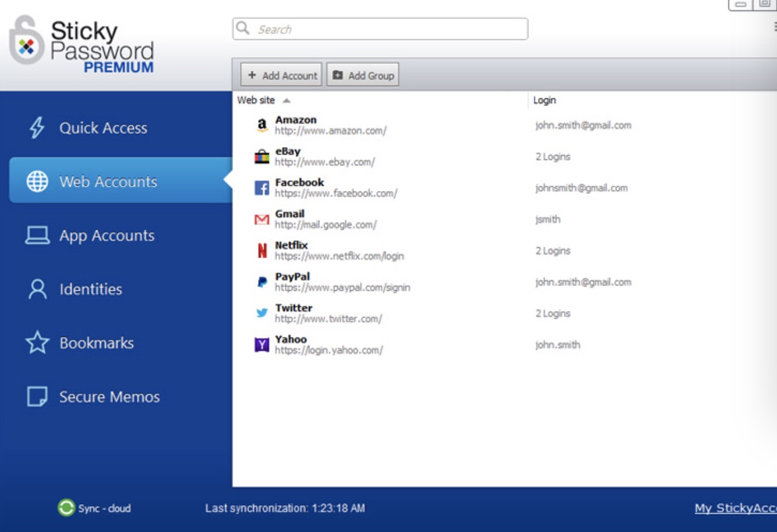
Task: Click into the Search field
Action: (x=388, y=29)
